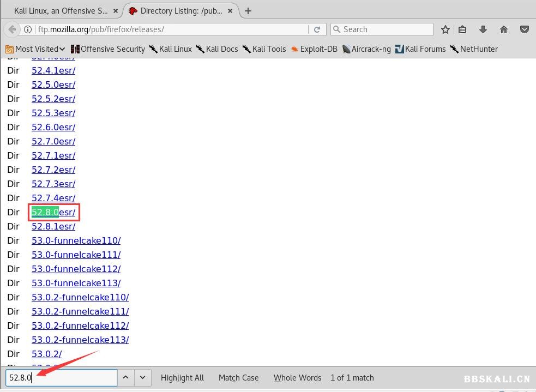Open the highlighted 52.8.0esr/ directory link
The image size is (536, 392).
click(53, 212)
